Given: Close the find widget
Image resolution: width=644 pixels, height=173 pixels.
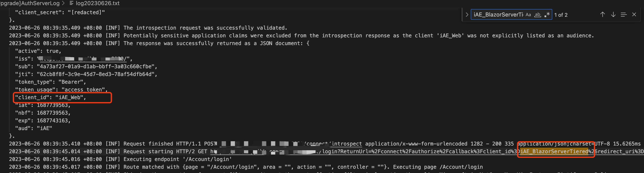Looking at the screenshot, I should click(634, 15).
